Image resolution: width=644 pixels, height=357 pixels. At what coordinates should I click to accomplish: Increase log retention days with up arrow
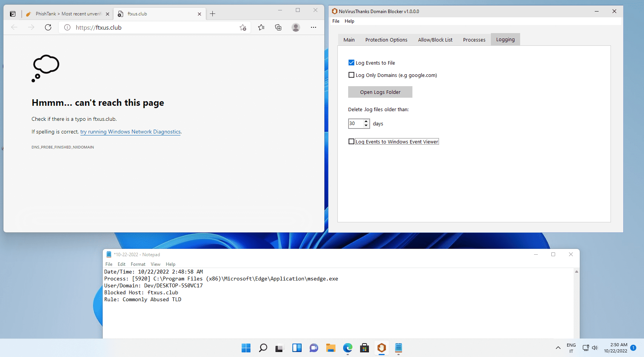coord(366,121)
